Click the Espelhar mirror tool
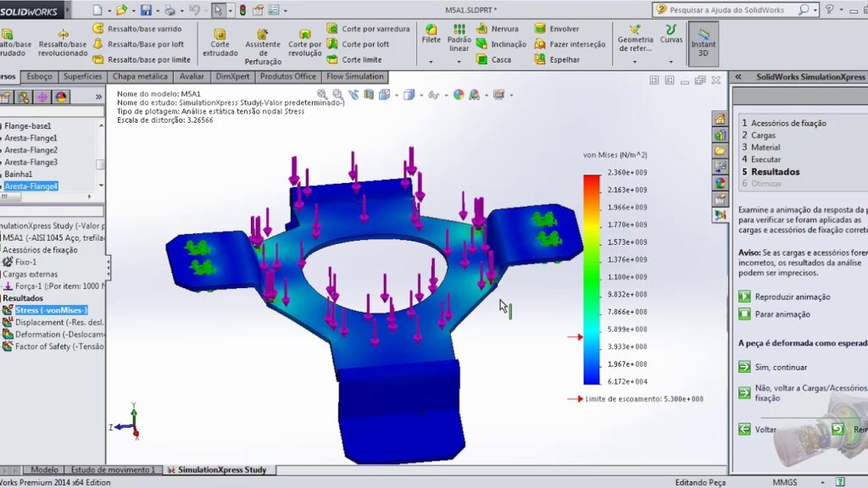The image size is (868, 488). (556, 60)
